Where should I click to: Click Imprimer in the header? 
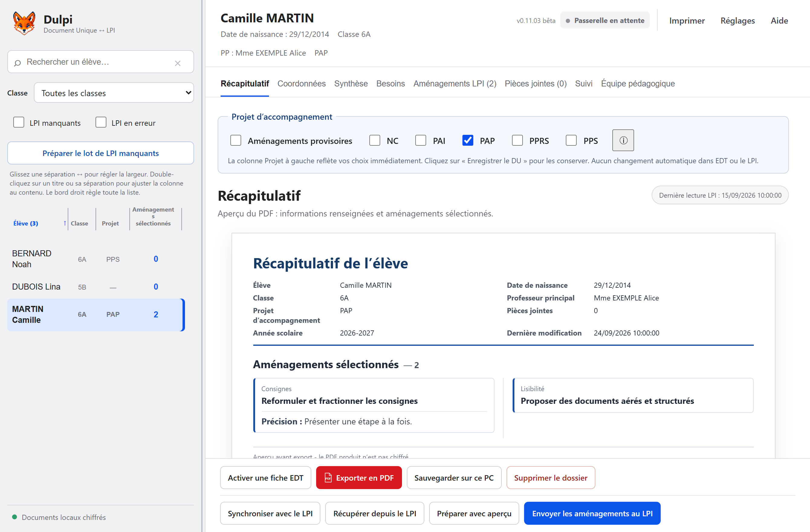(687, 21)
